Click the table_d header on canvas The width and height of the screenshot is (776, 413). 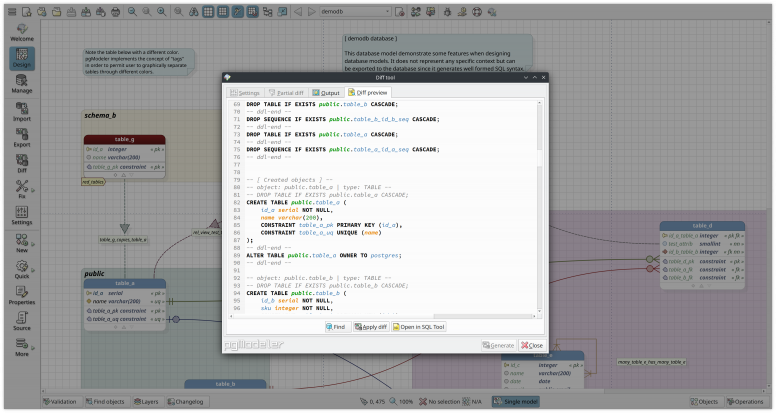pos(702,226)
